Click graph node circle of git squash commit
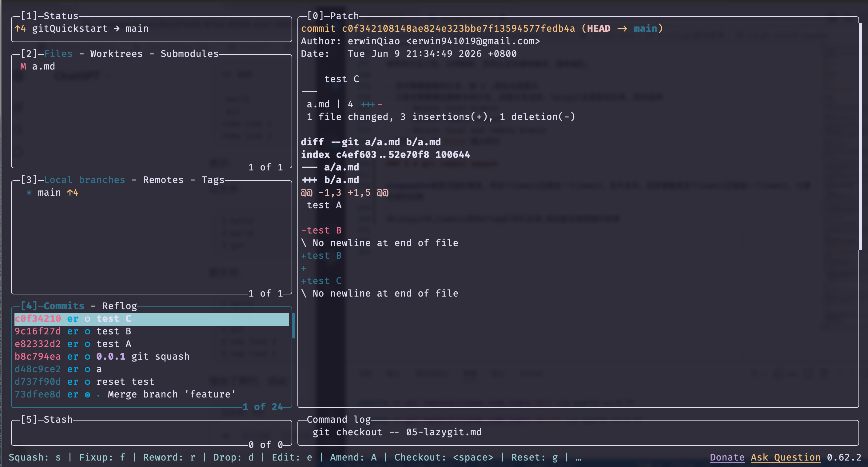The width and height of the screenshot is (868, 467). coord(87,357)
